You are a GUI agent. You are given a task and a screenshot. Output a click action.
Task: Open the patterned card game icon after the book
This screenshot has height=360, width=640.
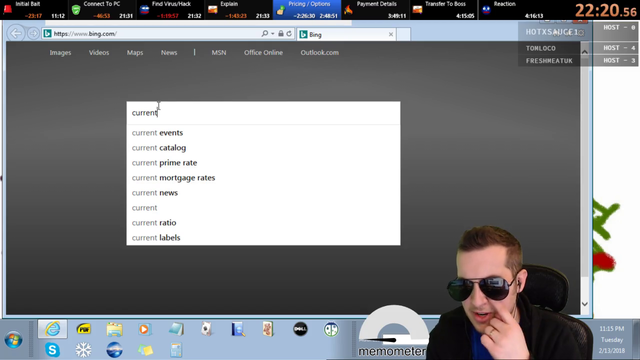pyautogui.click(x=268, y=329)
